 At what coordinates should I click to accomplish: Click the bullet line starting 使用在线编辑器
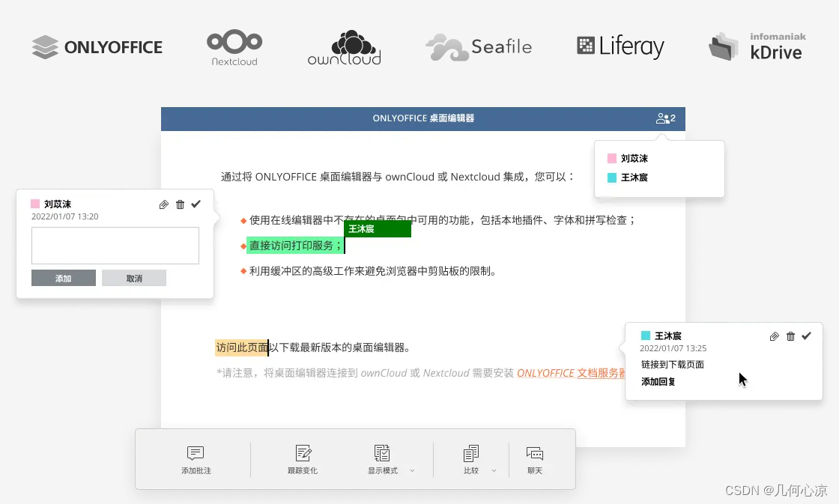click(439, 220)
